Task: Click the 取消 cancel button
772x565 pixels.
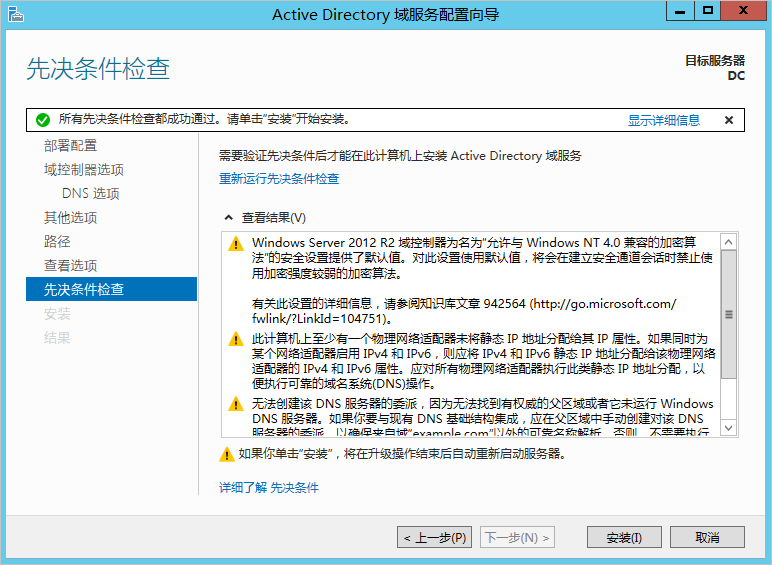Action: click(x=707, y=537)
